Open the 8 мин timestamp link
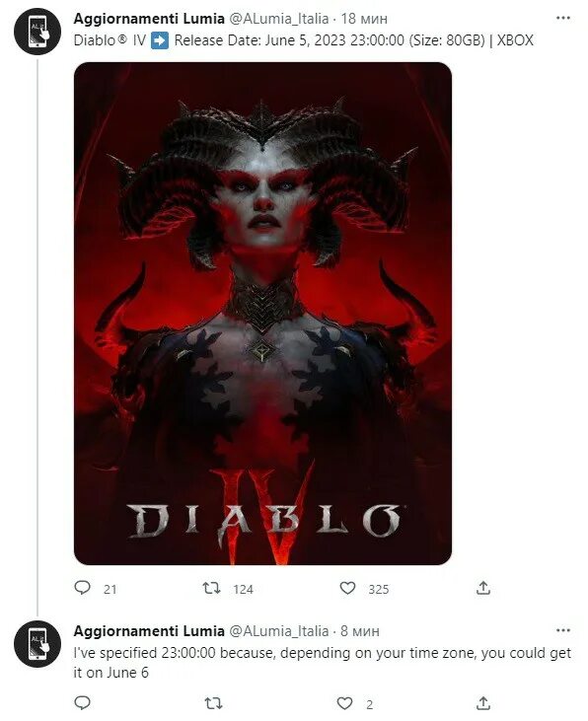 (360, 631)
